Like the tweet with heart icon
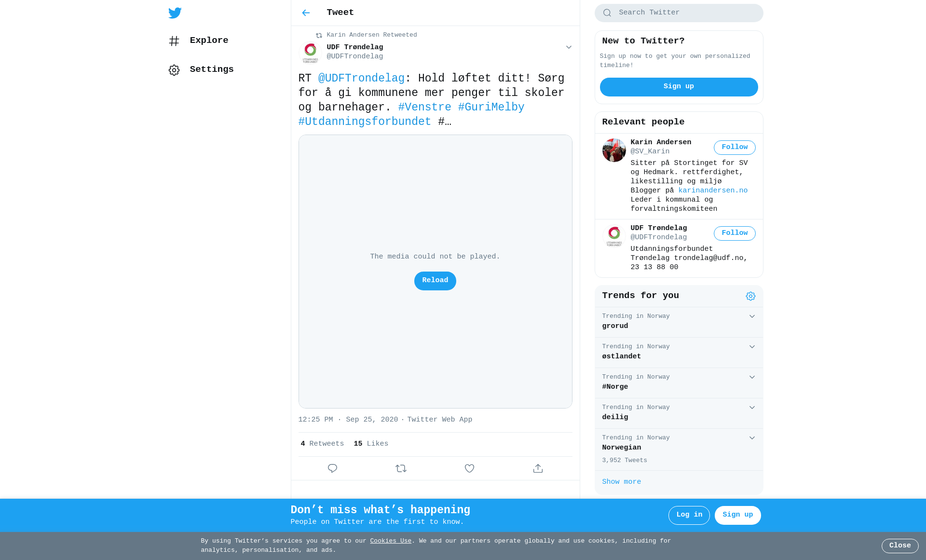The image size is (926, 560). click(x=469, y=468)
